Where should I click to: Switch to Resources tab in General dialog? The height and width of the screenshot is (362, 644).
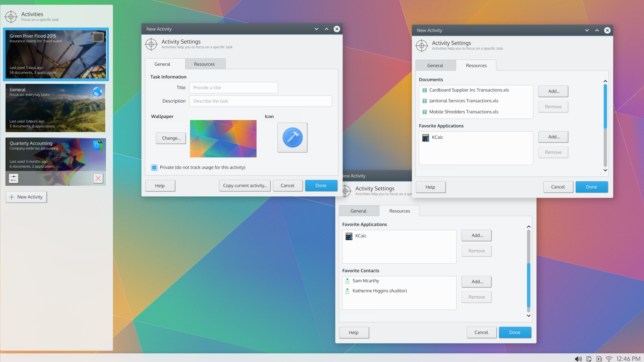tap(204, 64)
